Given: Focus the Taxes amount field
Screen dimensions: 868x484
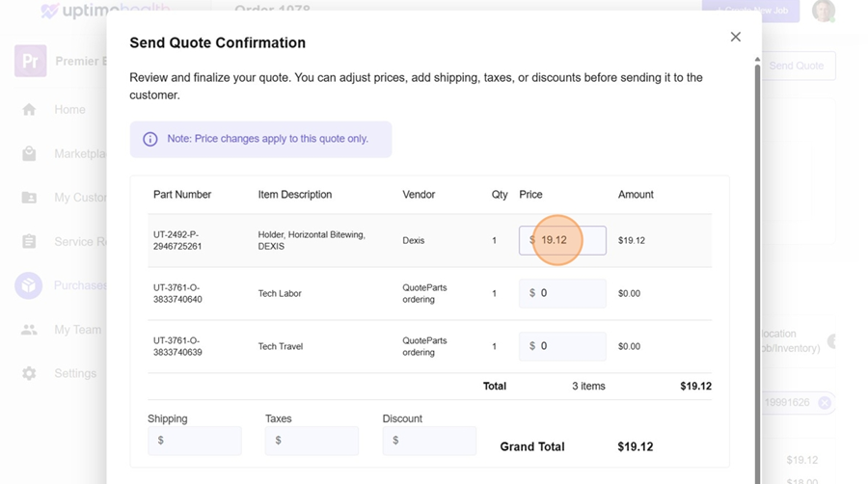Looking at the screenshot, I should [x=317, y=441].
